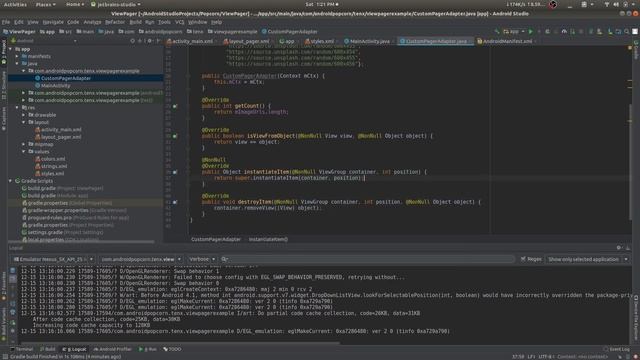The image size is (640, 360).
Task: Open the emulator device dropdown in Logcat
Action: pos(53,259)
